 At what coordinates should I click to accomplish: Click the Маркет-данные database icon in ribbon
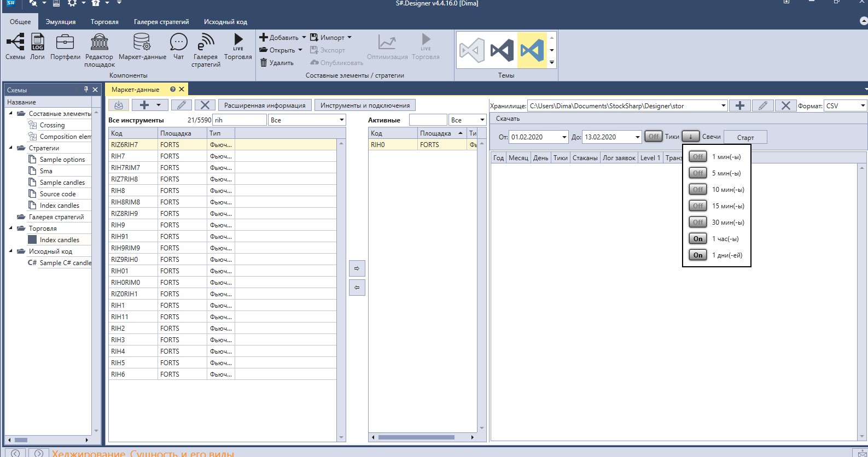[142, 42]
